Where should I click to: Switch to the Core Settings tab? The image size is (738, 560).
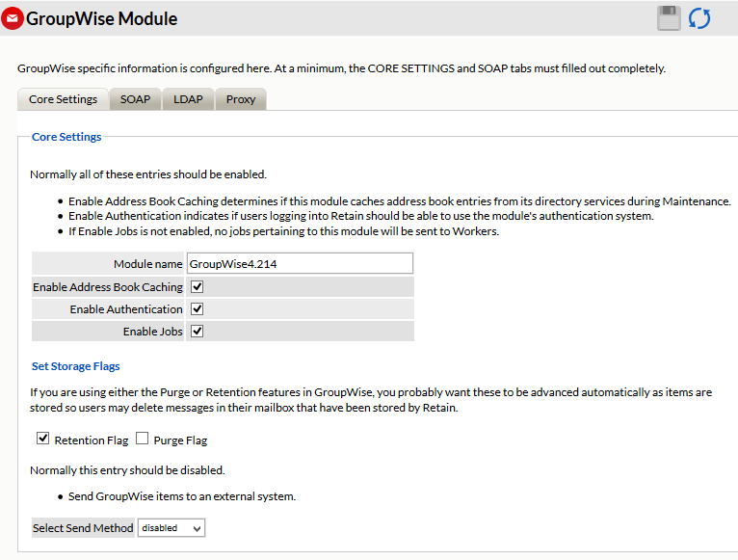click(63, 99)
